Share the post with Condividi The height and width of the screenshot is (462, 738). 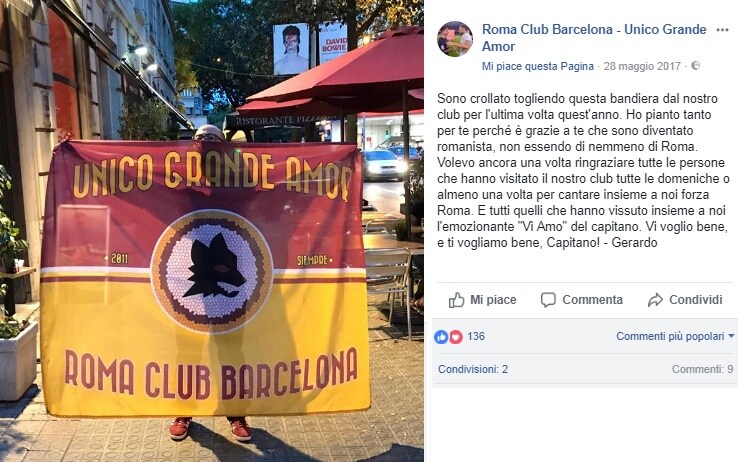click(685, 300)
